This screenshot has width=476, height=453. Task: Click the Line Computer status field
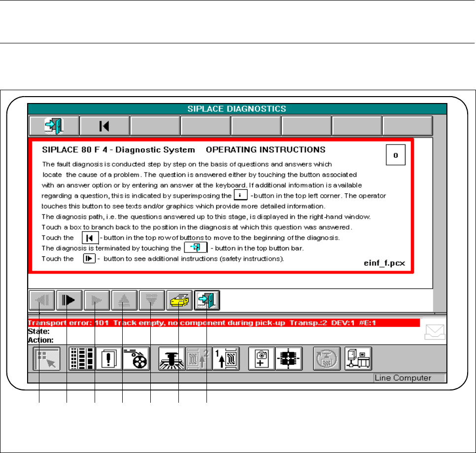tap(409, 378)
